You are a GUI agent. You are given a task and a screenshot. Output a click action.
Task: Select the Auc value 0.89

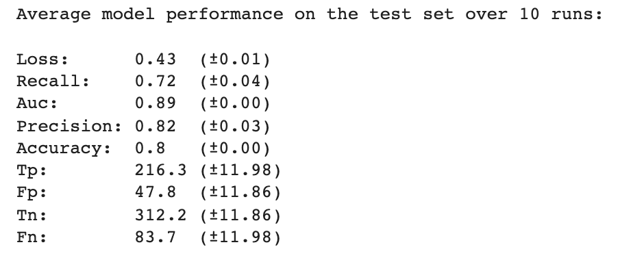click(156, 104)
